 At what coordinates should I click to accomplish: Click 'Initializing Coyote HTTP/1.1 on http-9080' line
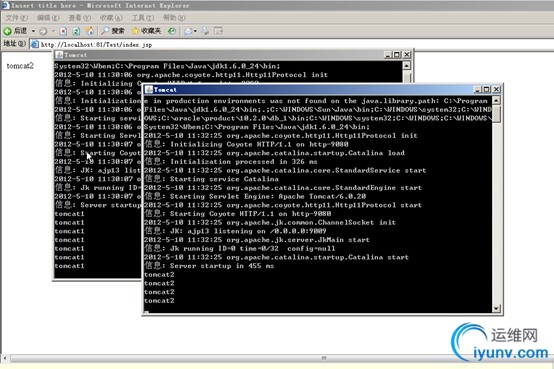(x=246, y=144)
